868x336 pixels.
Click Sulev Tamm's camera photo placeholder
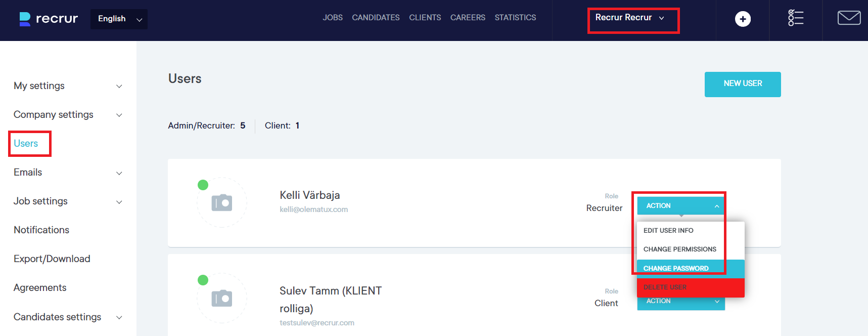click(222, 299)
